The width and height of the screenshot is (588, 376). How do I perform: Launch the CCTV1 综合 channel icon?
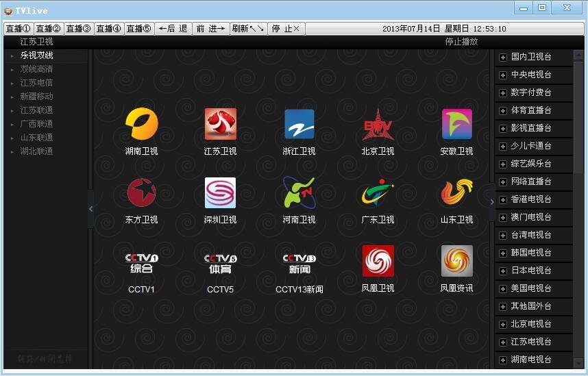(x=141, y=263)
